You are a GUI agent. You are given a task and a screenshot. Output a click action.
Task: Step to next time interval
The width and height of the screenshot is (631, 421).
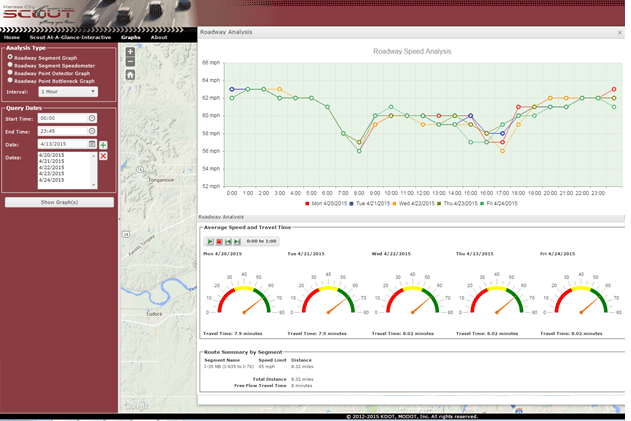click(237, 241)
